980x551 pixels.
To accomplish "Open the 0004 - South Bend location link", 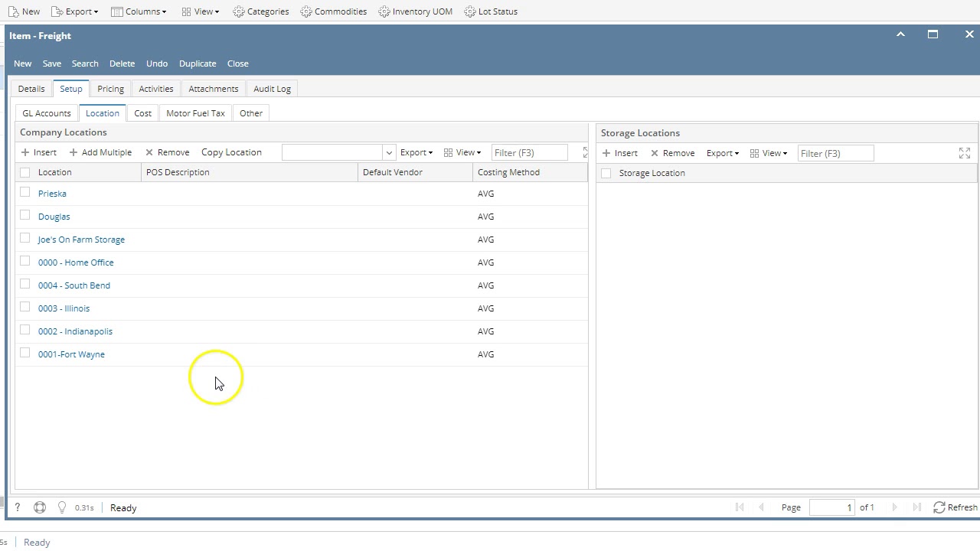I will point(74,285).
